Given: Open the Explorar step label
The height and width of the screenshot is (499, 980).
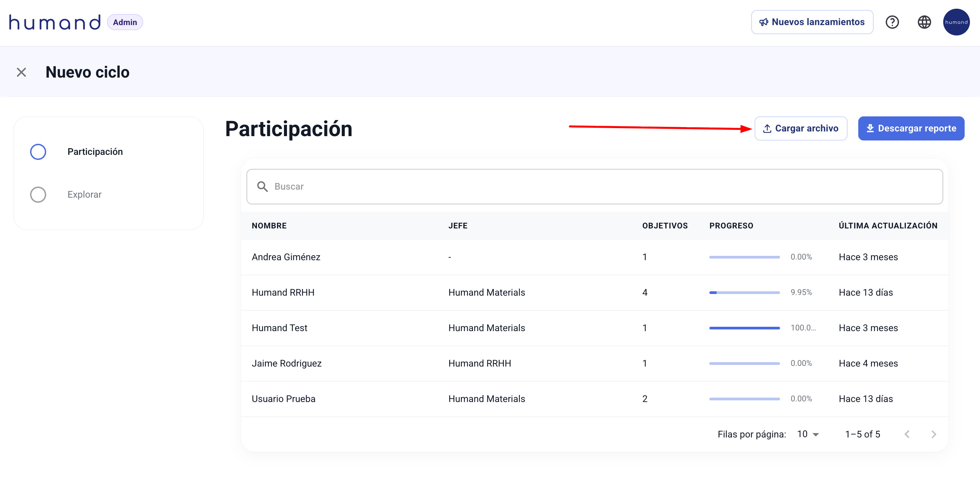Looking at the screenshot, I should pos(85,194).
